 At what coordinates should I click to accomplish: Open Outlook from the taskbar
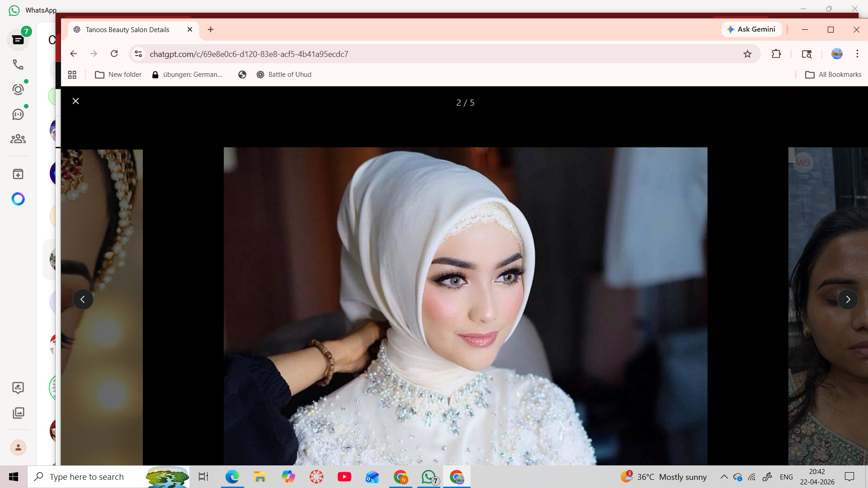373,477
